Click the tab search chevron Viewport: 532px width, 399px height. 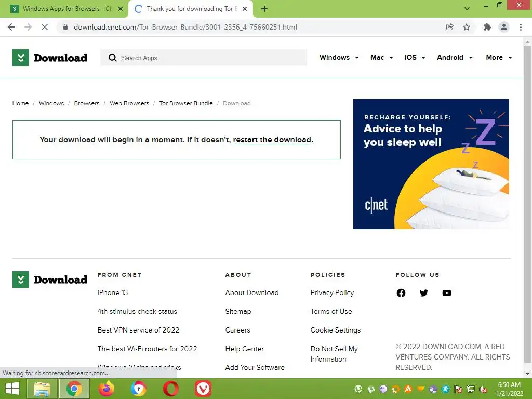(x=467, y=9)
